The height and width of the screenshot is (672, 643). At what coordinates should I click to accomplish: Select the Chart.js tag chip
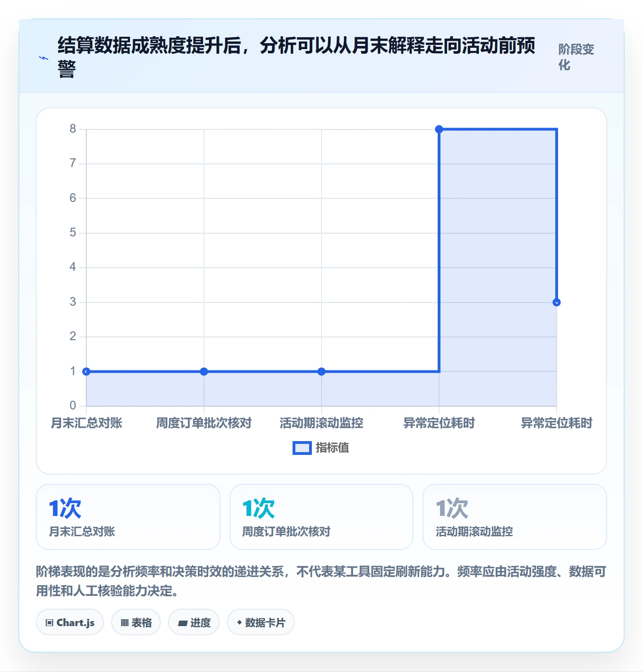coord(70,622)
